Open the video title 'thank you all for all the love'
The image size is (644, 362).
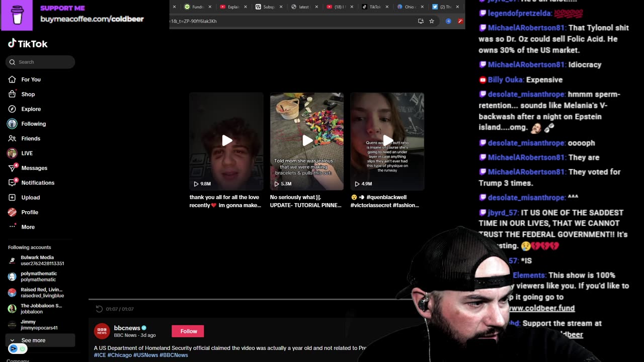pos(225,201)
